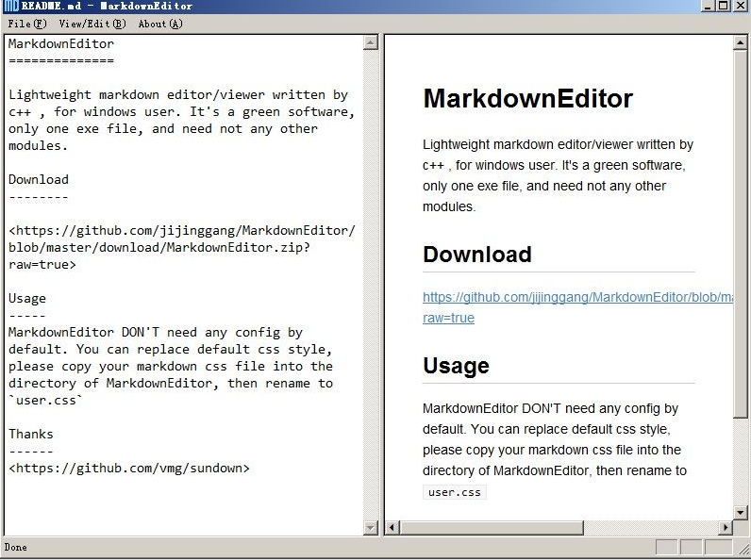Image resolution: width=751 pixels, height=560 pixels.
Task: Open the View/Edit menu
Action: point(92,24)
